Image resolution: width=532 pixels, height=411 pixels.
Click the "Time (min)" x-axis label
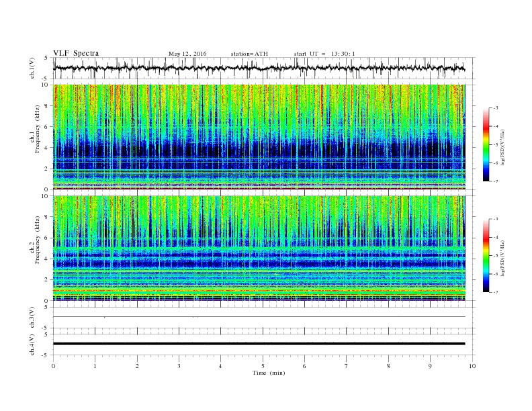tap(269, 373)
